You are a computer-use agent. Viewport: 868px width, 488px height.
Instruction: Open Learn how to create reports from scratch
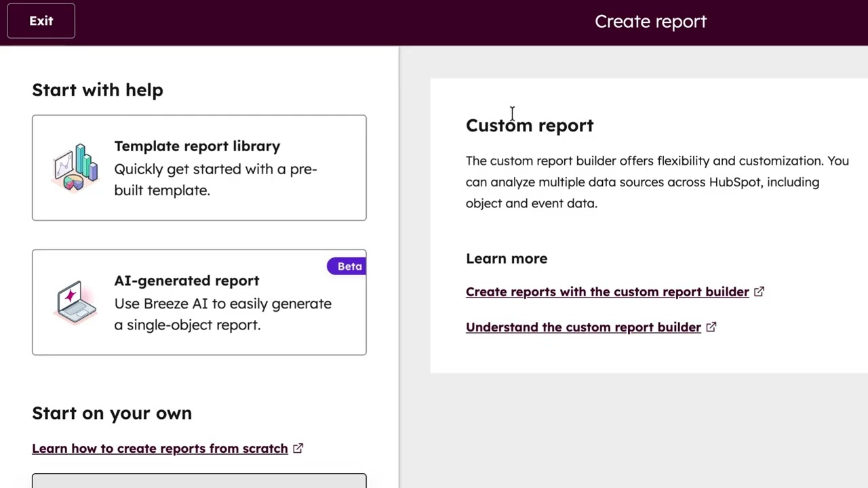(160, 449)
